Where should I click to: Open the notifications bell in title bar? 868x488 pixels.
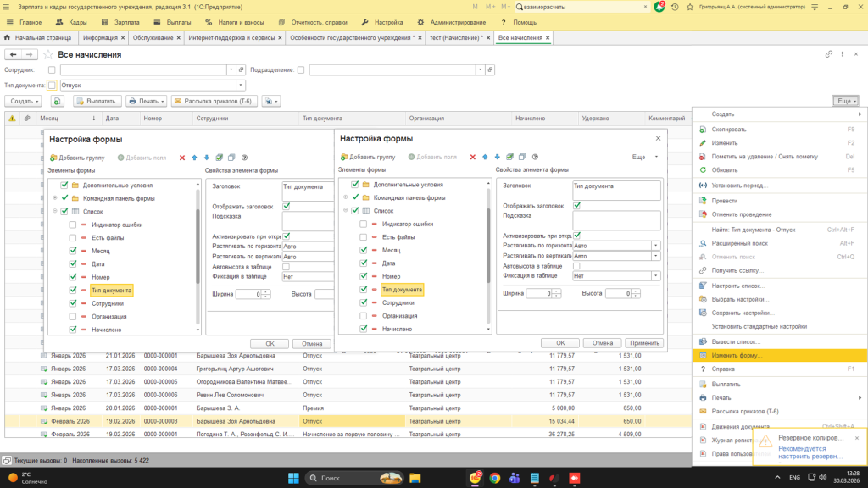(x=659, y=6)
